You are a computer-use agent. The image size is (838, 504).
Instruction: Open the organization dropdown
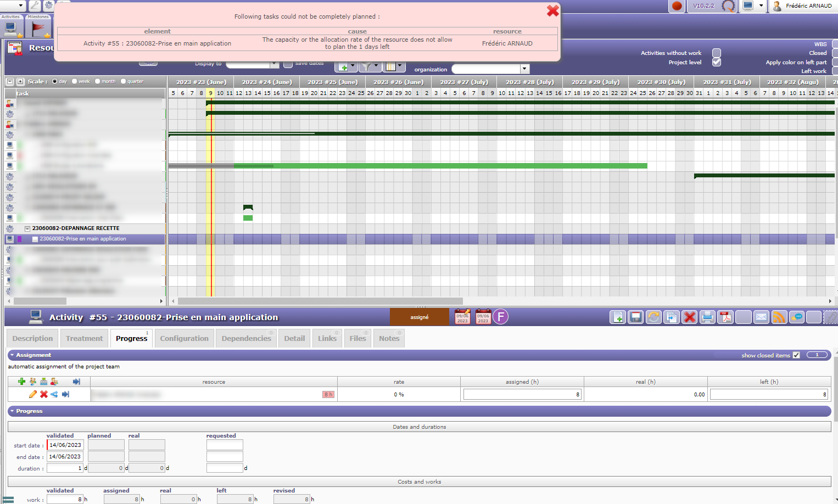pos(524,69)
